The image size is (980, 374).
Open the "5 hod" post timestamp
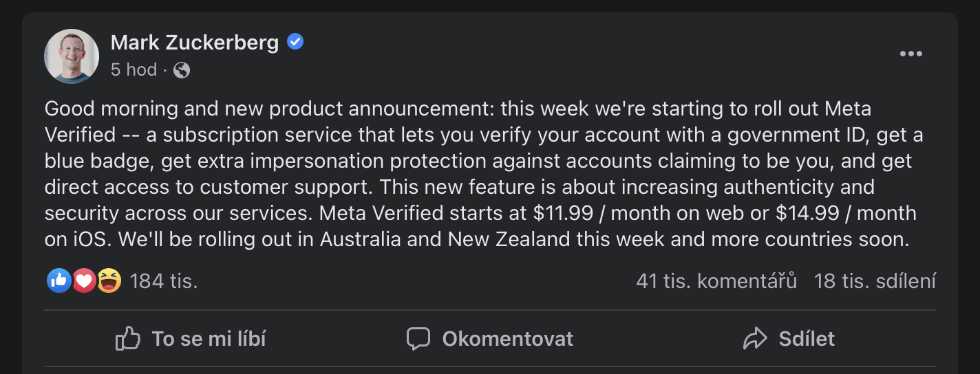(134, 69)
